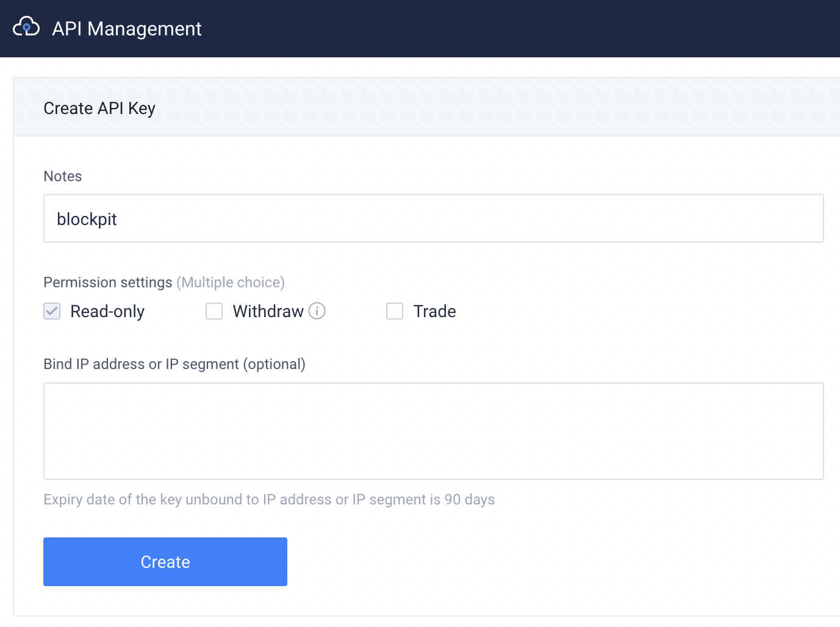Viewport: 840px width, 627px height.
Task: Click inside the Bind IP address textarea
Action: (x=433, y=431)
